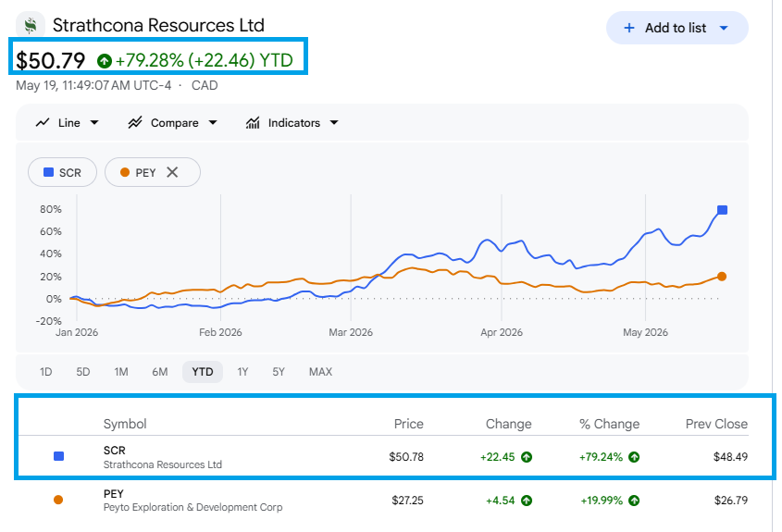
Task: Open the PEY symbol link in table
Action: coord(113,494)
